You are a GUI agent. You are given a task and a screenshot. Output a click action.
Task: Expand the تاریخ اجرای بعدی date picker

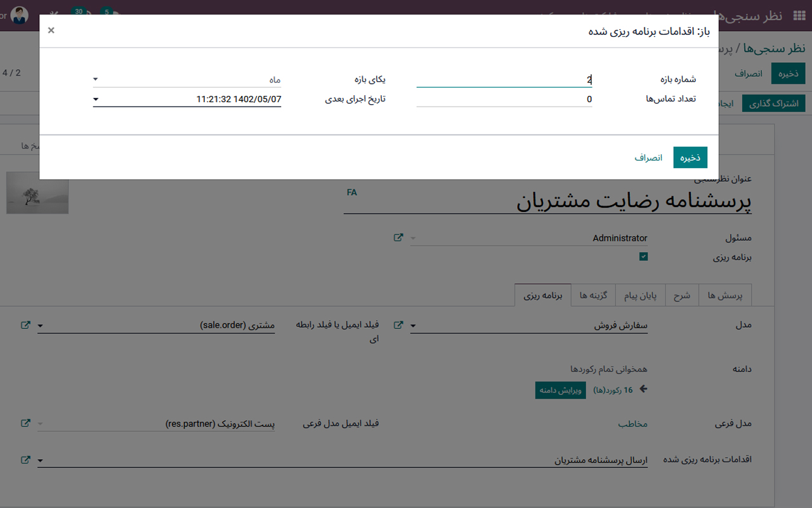(95, 99)
